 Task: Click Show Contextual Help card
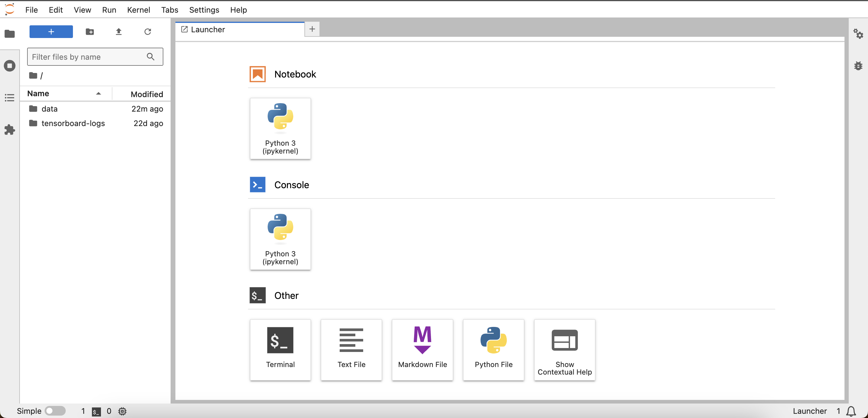pyautogui.click(x=565, y=350)
